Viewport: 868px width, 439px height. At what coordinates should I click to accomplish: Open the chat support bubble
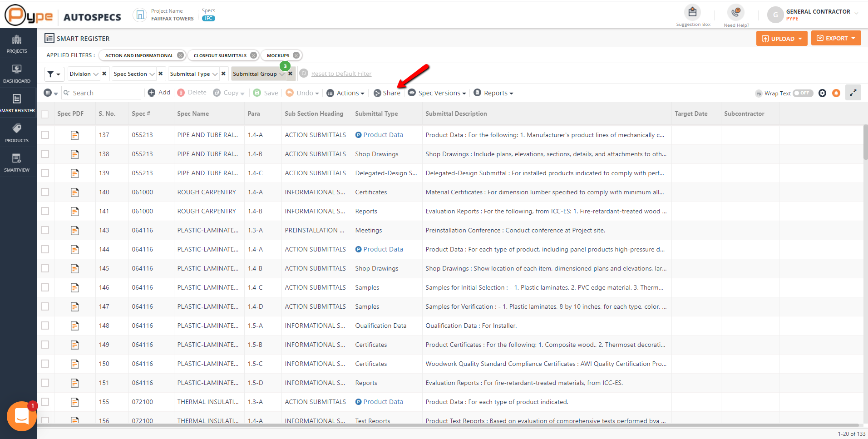coord(21,416)
